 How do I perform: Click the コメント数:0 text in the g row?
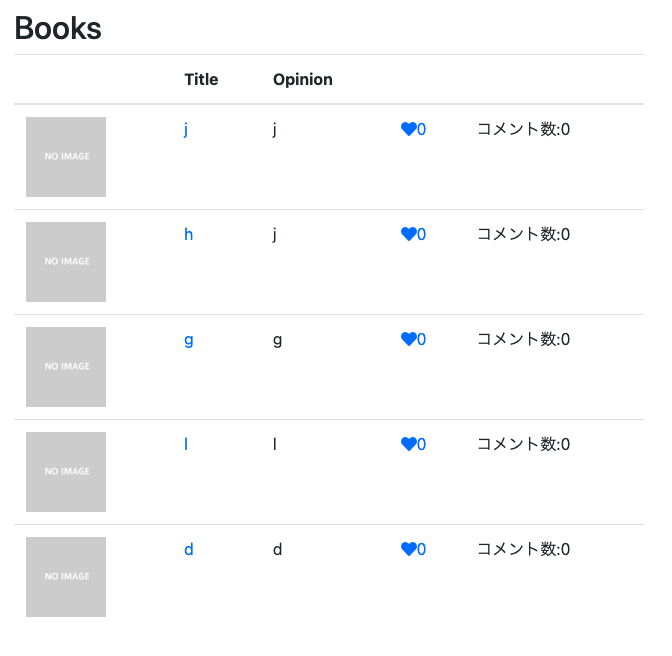(524, 339)
